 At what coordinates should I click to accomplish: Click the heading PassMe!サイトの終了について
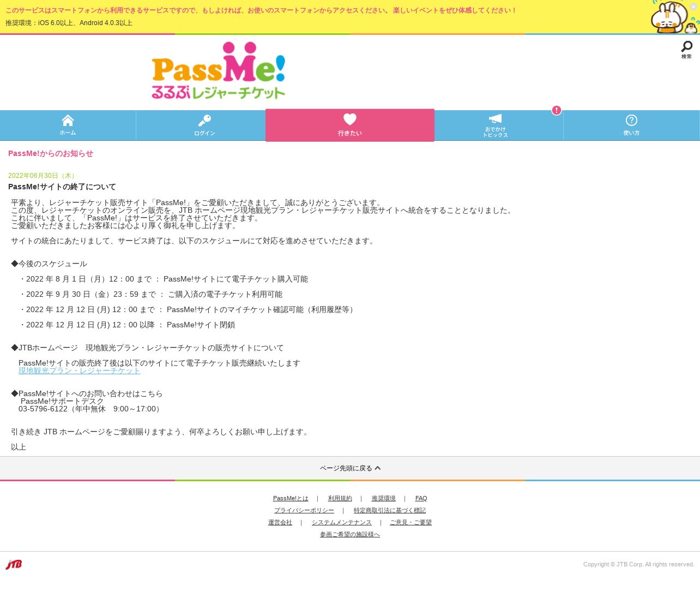tap(62, 187)
